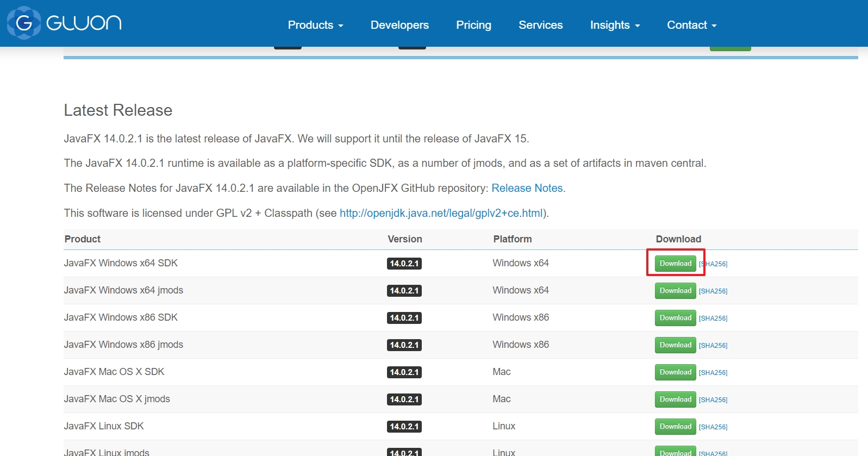Click the 'Platform' column header
Viewport: 868px width, 456px height.
pos(513,239)
